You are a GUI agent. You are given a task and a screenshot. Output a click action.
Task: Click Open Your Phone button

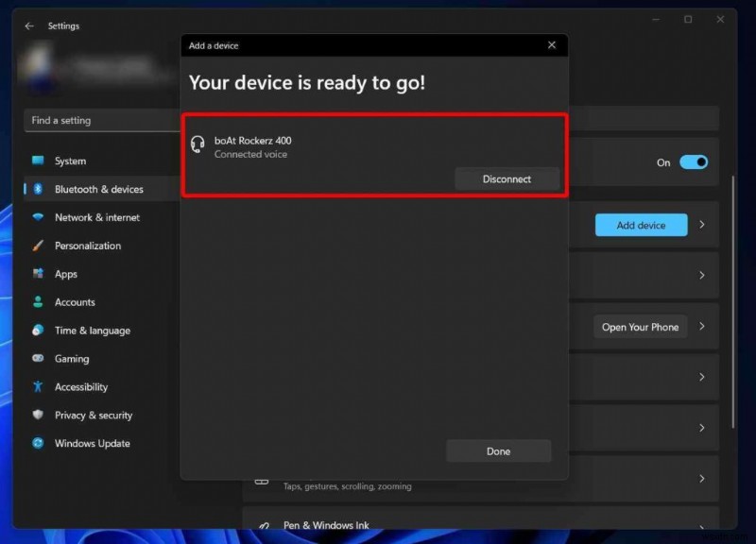tap(641, 327)
